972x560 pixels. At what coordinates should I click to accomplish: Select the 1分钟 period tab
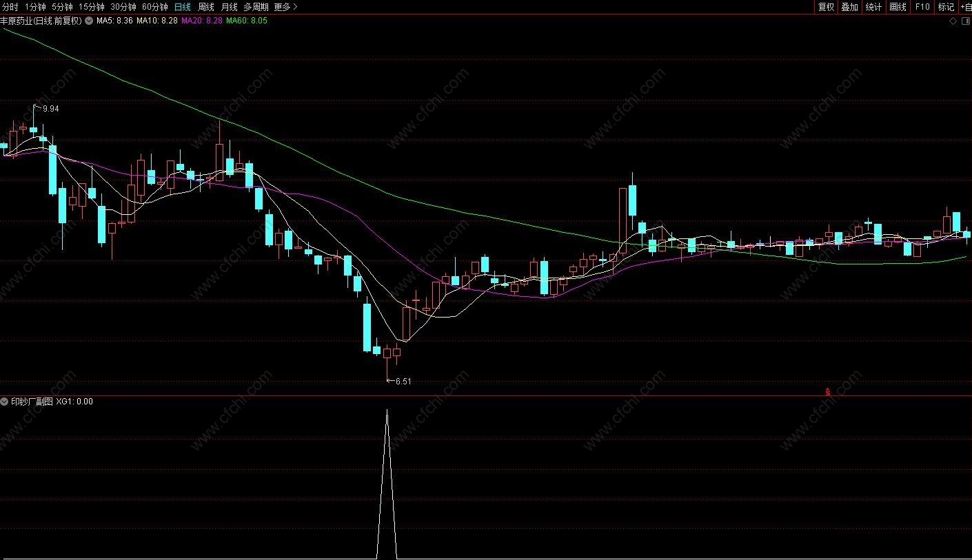pos(35,7)
